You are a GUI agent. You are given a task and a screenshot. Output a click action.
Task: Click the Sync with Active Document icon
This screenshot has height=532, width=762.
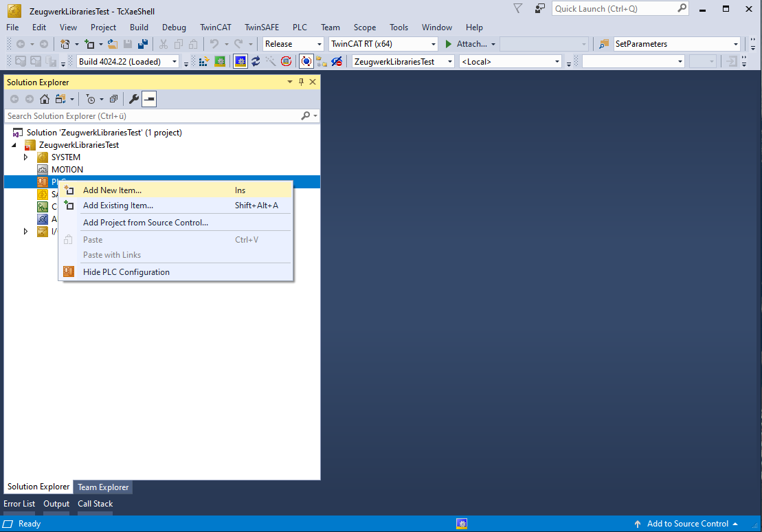tap(60, 99)
